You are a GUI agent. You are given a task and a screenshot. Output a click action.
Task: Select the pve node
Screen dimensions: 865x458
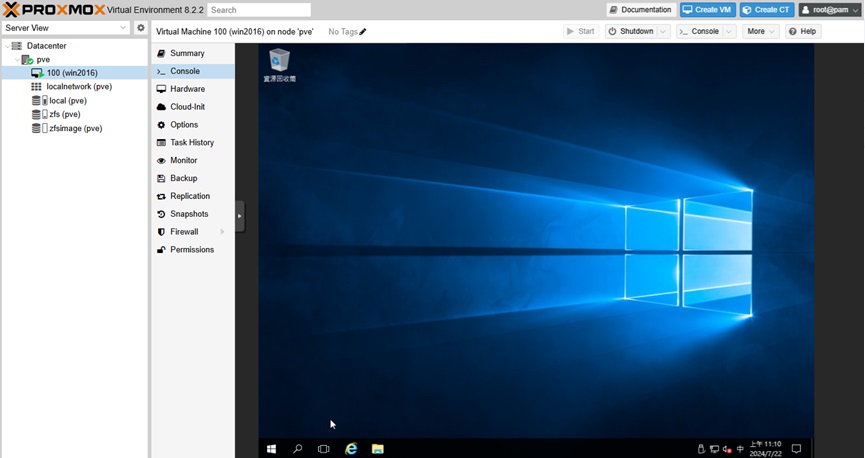click(43, 60)
